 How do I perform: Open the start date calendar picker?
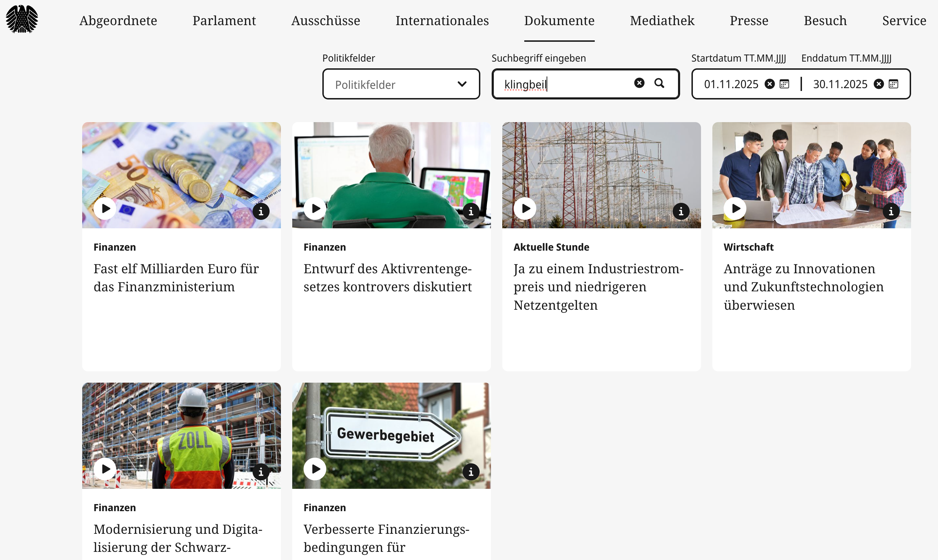tap(784, 84)
